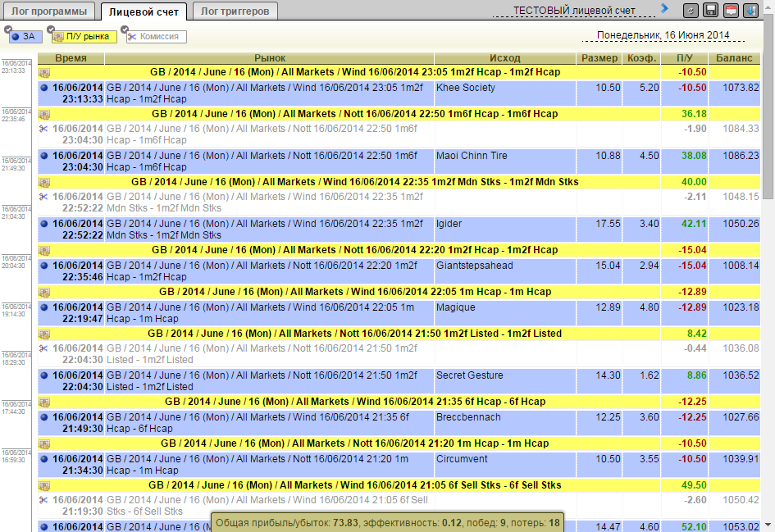The height and width of the screenshot is (532, 775).
Task: Click the blue down-arrow sort icon
Action: (750, 10)
